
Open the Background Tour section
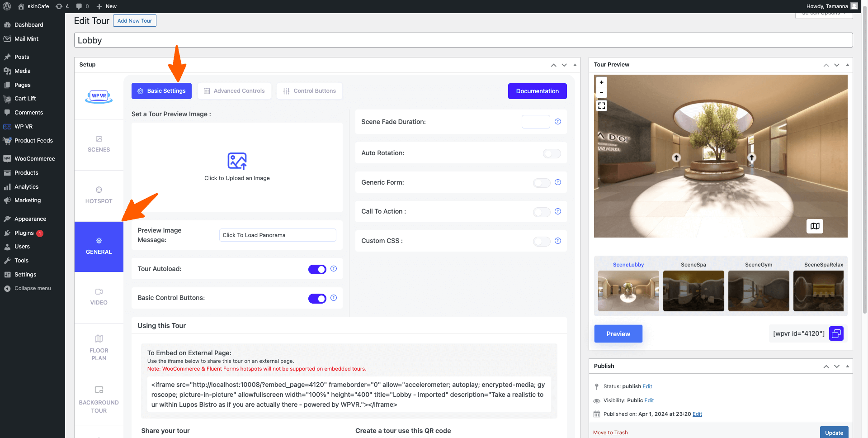[99, 400]
